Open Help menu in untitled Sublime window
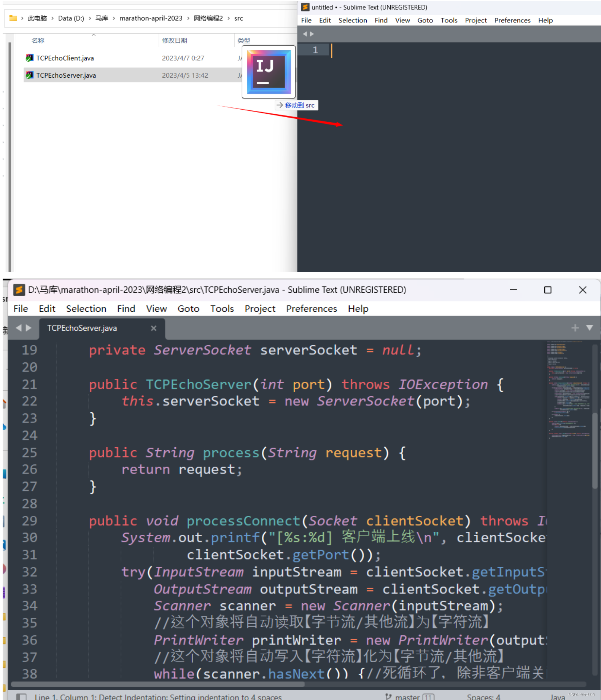The width and height of the screenshot is (601, 700). pyautogui.click(x=545, y=20)
